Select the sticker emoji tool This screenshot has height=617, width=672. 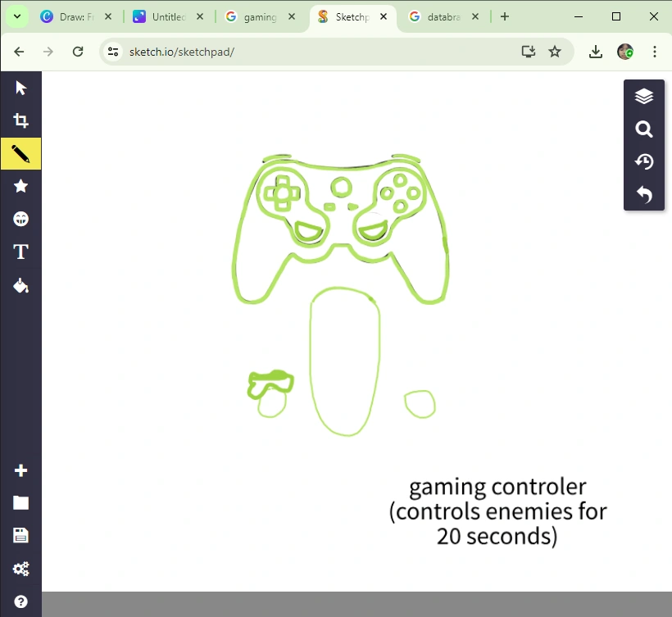(20, 219)
